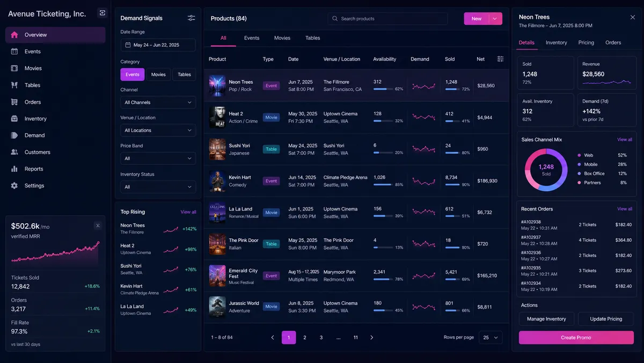This screenshot has height=363, width=644.
Task: Go to the next page arrow
Action: 371,337
